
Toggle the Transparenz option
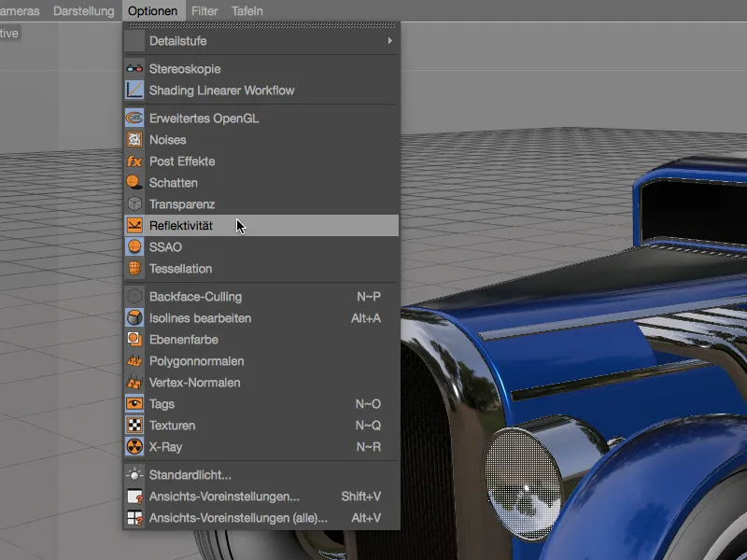pos(261,204)
